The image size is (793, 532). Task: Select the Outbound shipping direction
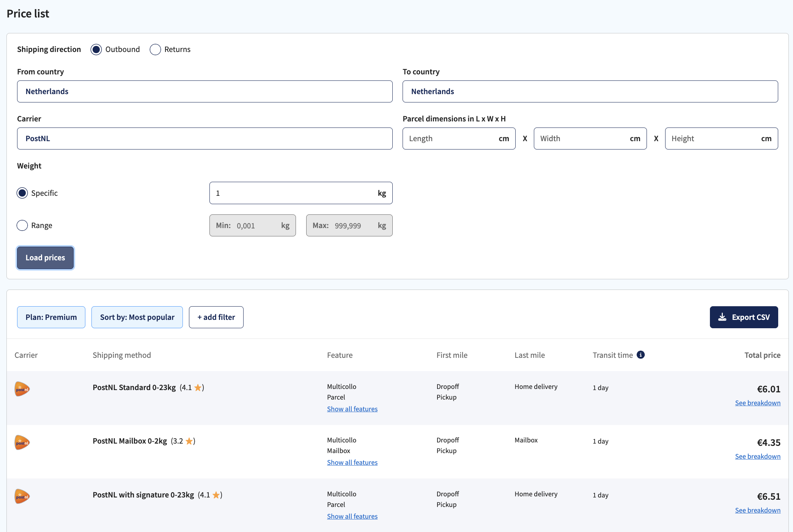pyautogui.click(x=96, y=49)
